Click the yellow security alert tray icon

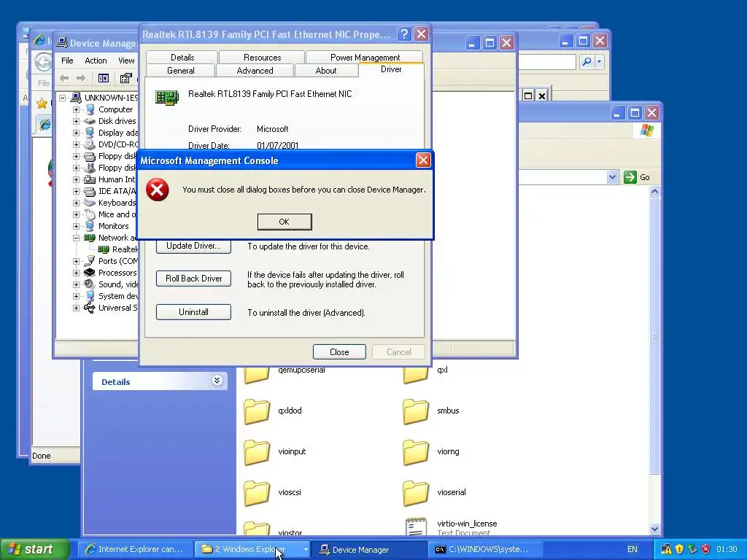pos(679,550)
